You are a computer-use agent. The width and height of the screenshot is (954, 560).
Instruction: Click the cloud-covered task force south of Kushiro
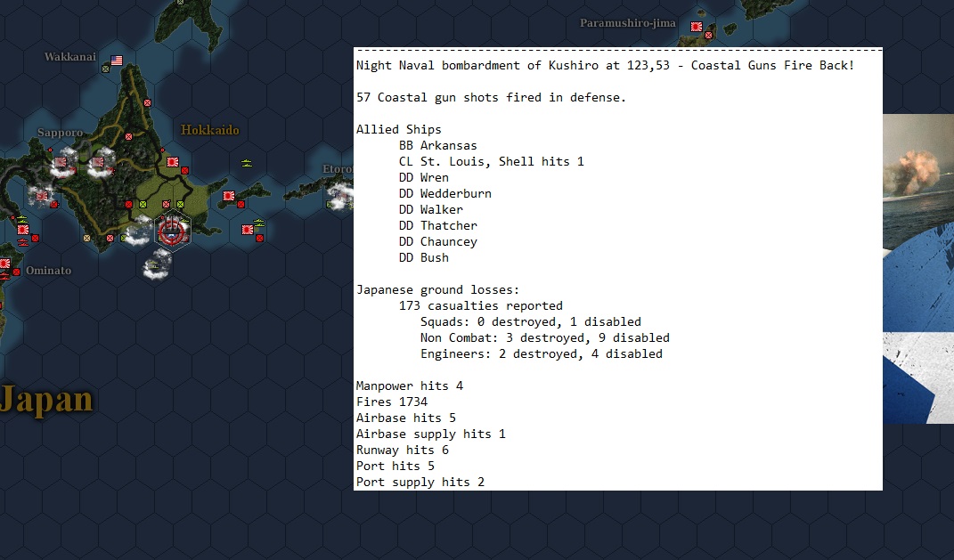[x=157, y=264]
